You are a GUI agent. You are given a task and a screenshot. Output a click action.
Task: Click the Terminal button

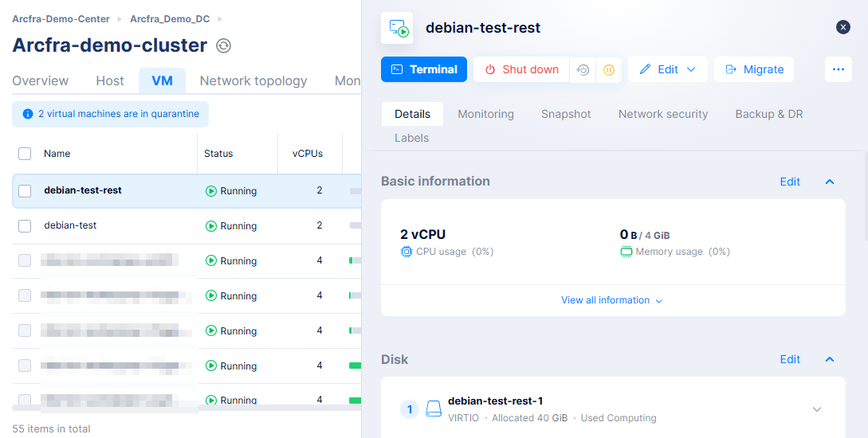coord(424,69)
